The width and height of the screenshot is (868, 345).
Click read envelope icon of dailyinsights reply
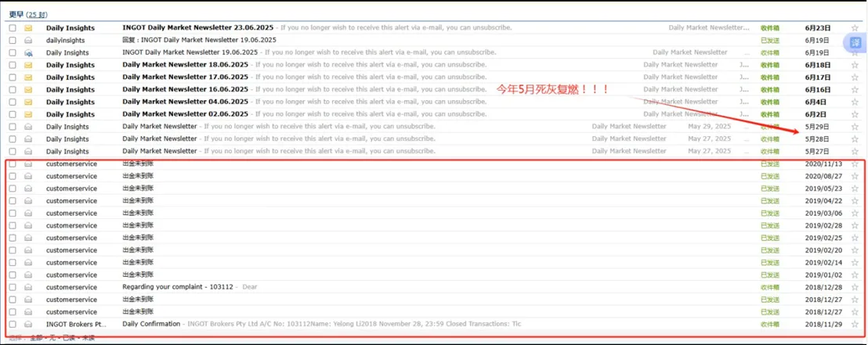[28, 41]
